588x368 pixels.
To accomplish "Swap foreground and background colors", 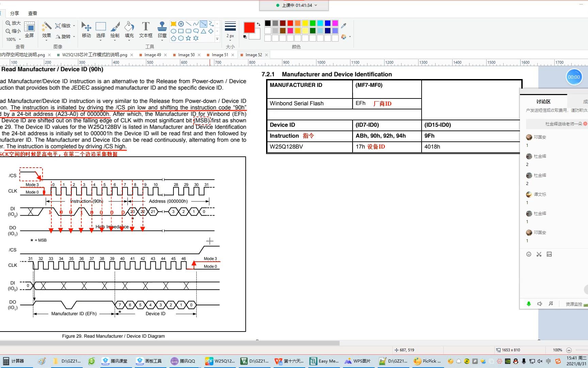I will tap(259, 24).
